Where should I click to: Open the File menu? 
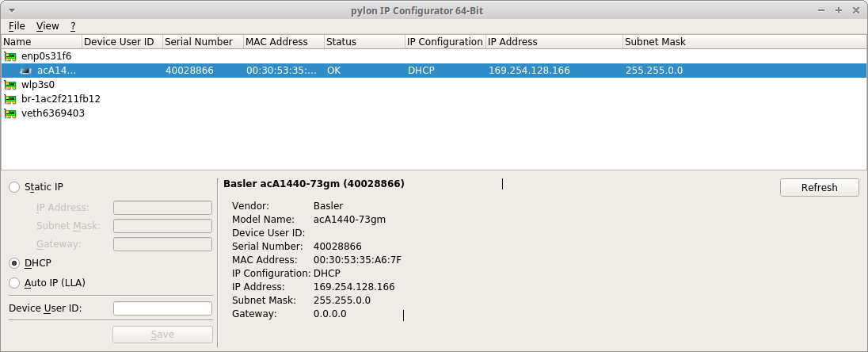coord(17,26)
